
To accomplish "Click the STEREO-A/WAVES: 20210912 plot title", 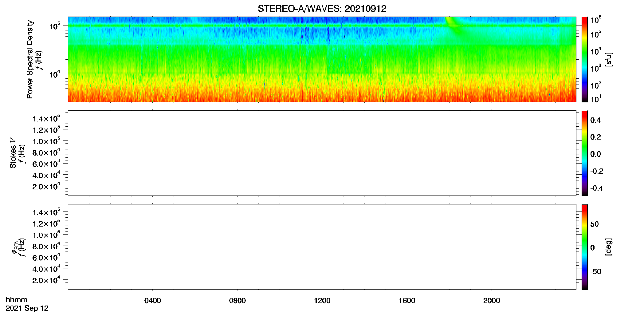I will (322, 9).
